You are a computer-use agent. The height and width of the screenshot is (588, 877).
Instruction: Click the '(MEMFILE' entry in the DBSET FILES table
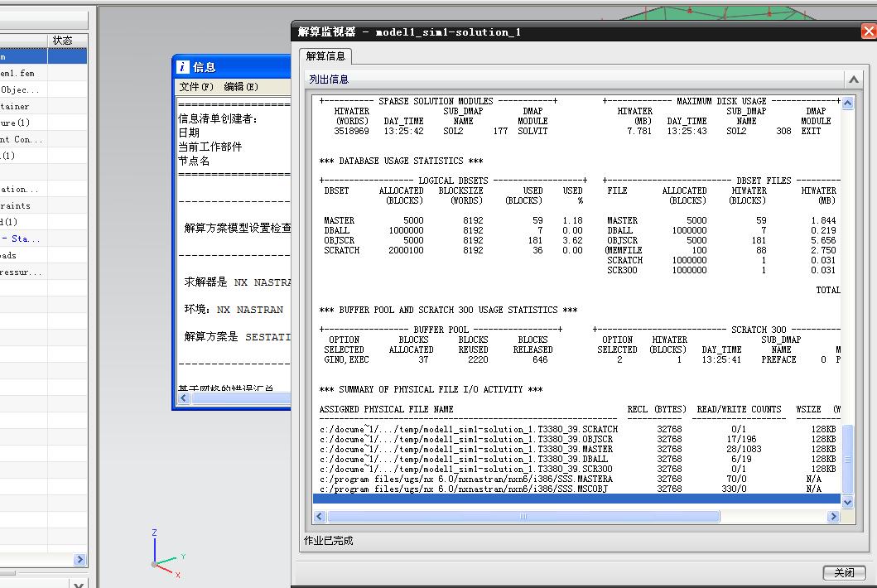(x=623, y=251)
